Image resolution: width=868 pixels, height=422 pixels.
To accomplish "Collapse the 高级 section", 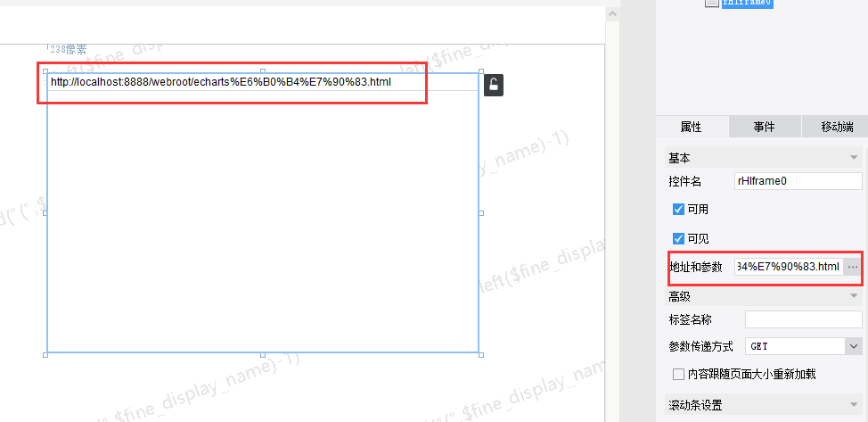I will tap(854, 296).
